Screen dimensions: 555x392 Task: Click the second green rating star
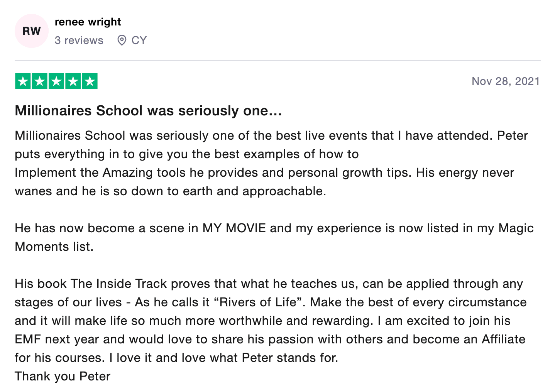[x=40, y=81]
